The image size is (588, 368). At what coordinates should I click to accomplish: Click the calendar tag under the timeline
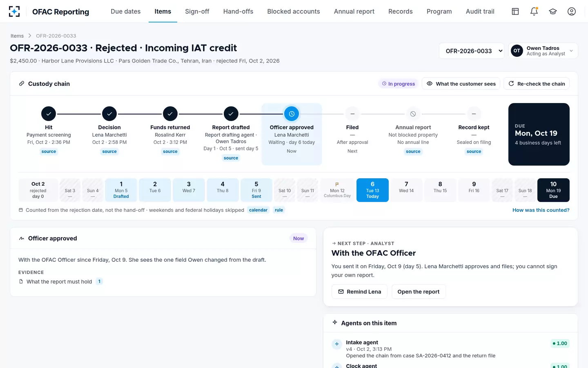(258, 210)
